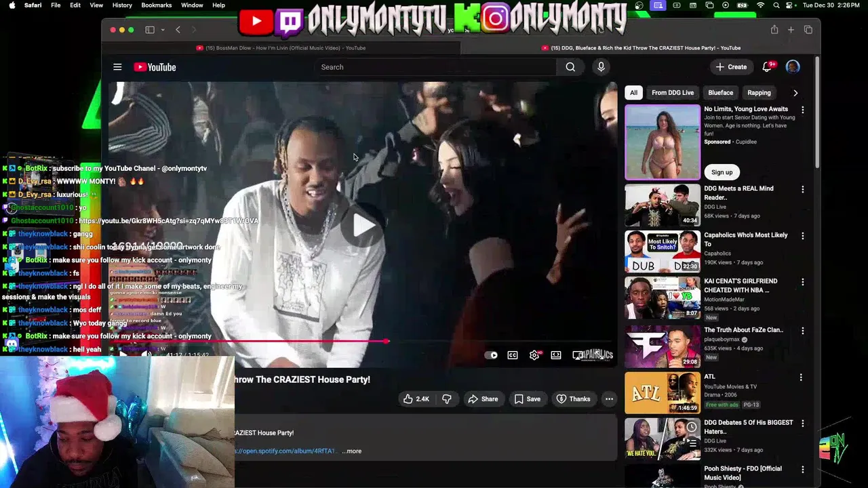This screenshot has width=868, height=488.
Task: Show more filter chips with right arrow
Action: click(795, 93)
